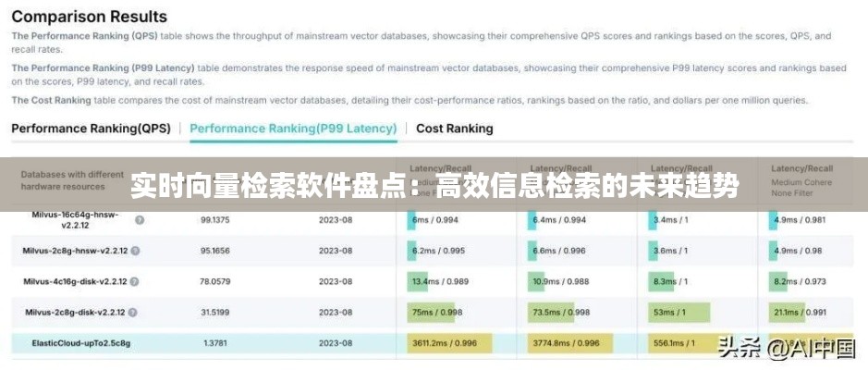
Task: Click latency cell '8.3ms / 1'
Action: tap(670, 282)
